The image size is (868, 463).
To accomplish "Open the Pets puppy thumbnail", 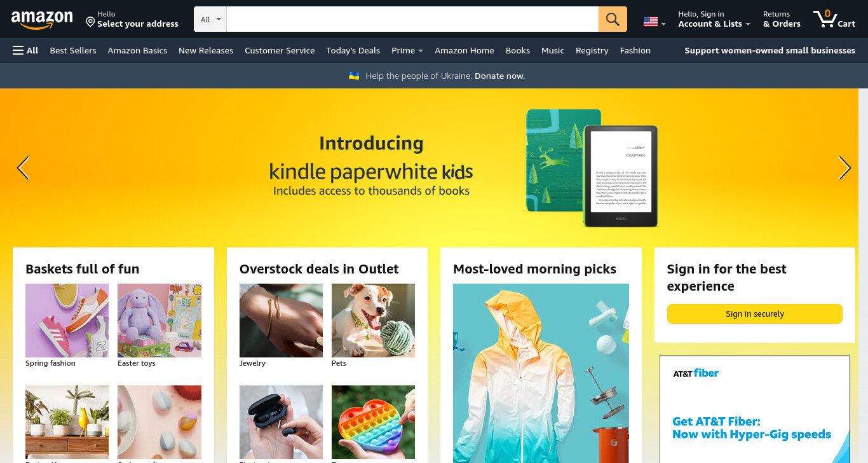I will pyautogui.click(x=373, y=321).
